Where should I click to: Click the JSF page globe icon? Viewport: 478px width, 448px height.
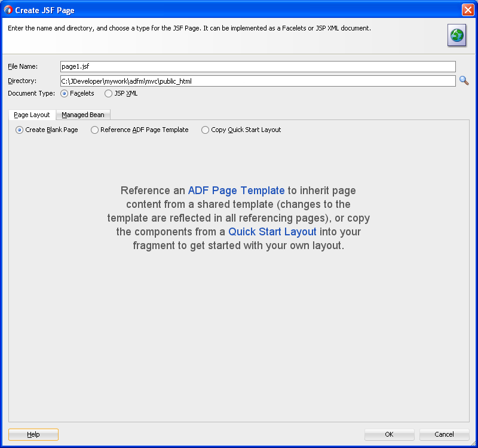point(456,35)
